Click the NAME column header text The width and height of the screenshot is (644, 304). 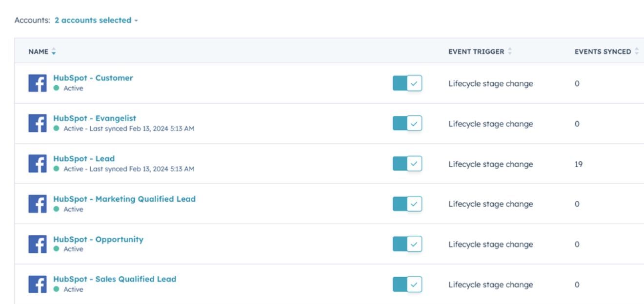point(38,52)
